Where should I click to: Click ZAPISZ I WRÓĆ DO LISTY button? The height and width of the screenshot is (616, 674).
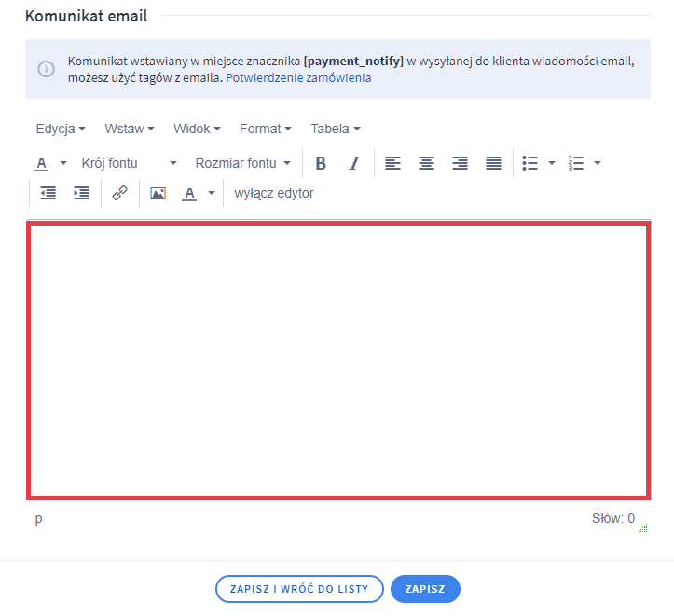[299, 589]
